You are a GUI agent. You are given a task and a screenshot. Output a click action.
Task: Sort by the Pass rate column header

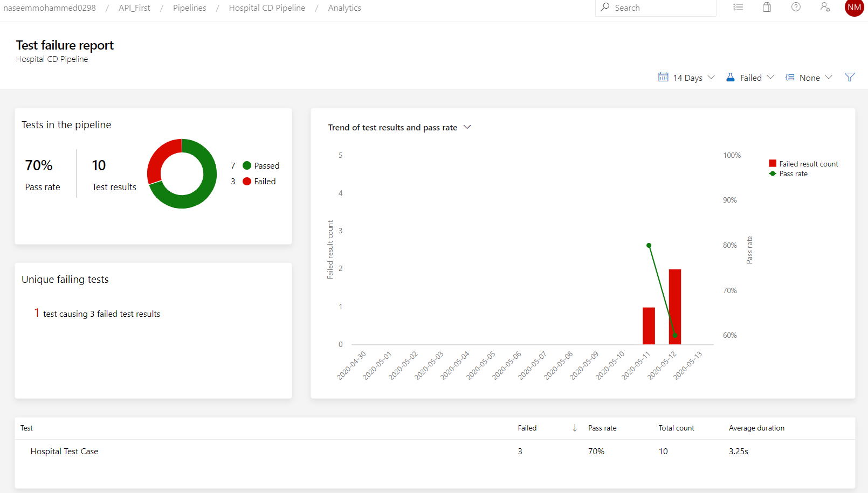click(x=602, y=428)
